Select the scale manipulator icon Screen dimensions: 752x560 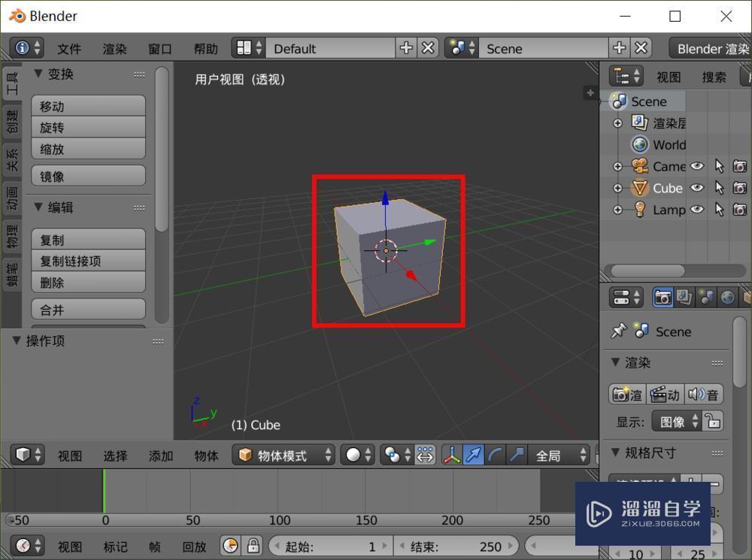[516, 455]
